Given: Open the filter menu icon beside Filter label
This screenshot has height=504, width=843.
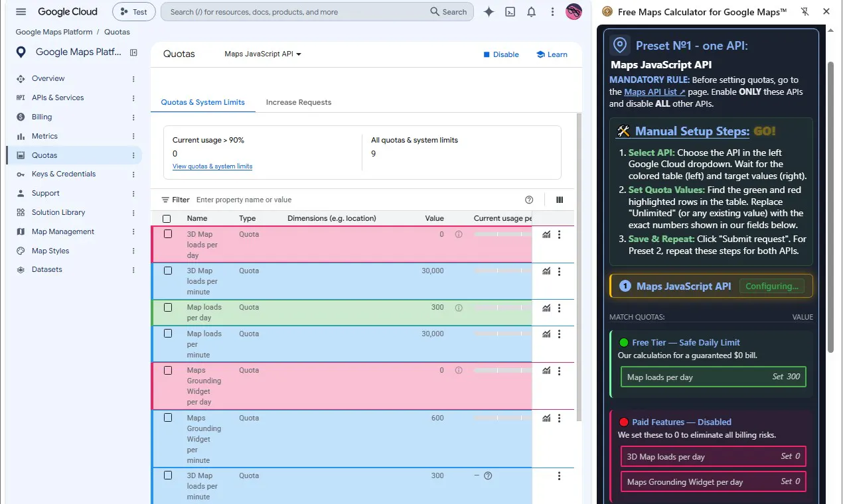Looking at the screenshot, I should [x=165, y=200].
